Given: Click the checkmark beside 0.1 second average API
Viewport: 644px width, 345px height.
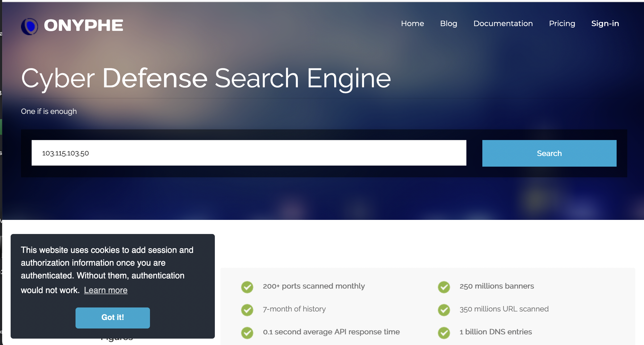Looking at the screenshot, I should [x=247, y=333].
